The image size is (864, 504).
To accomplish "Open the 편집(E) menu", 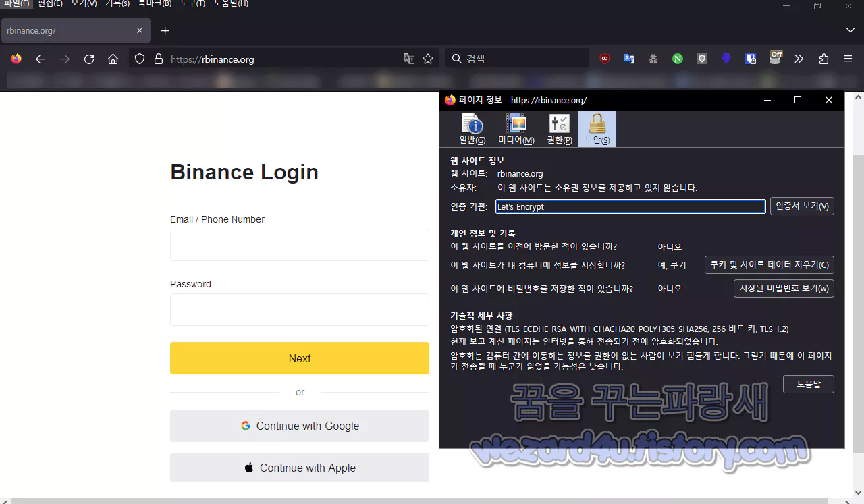I will tap(50, 3).
